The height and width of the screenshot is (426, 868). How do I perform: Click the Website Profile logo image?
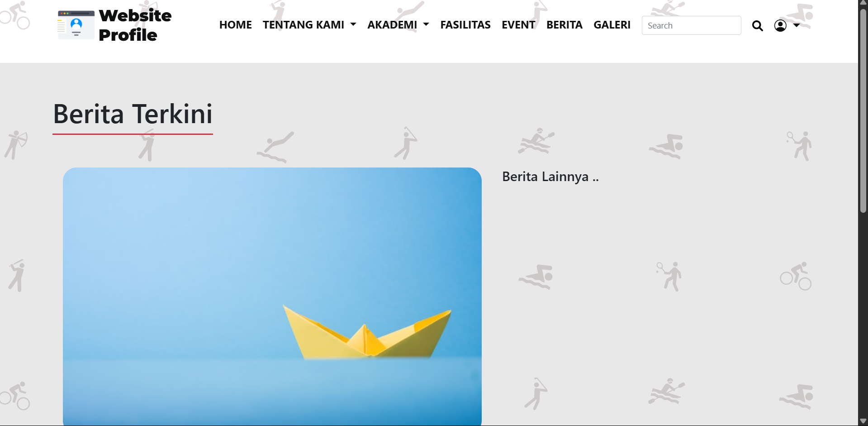pyautogui.click(x=76, y=25)
